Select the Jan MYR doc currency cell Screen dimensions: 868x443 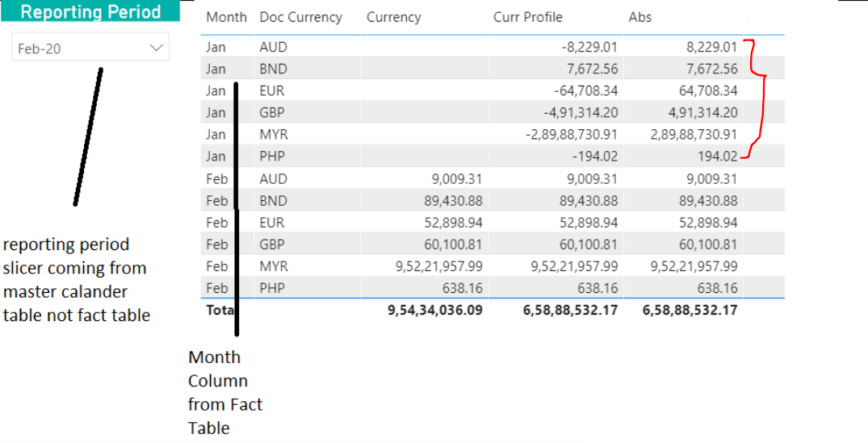(274, 135)
